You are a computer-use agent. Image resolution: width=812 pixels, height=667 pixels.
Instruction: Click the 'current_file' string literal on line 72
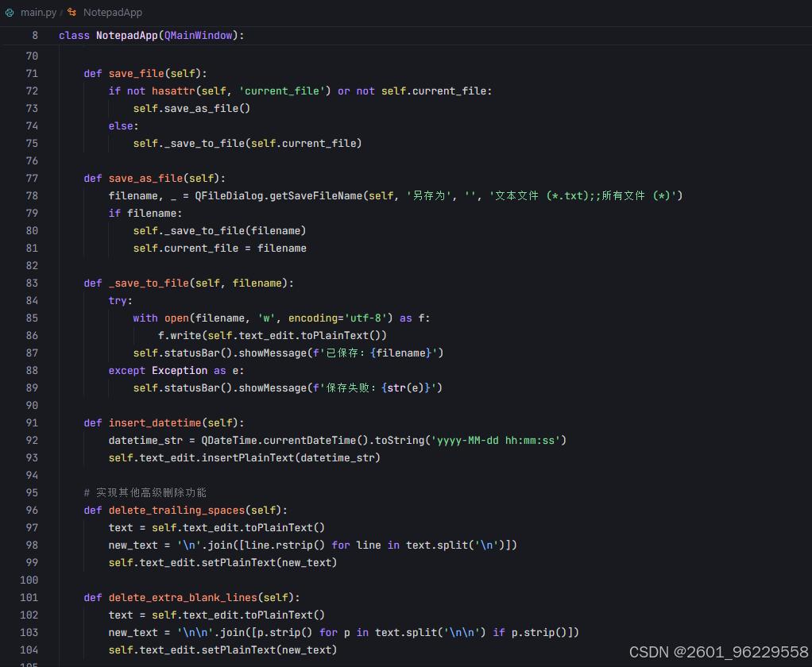pyautogui.click(x=282, y=91)
